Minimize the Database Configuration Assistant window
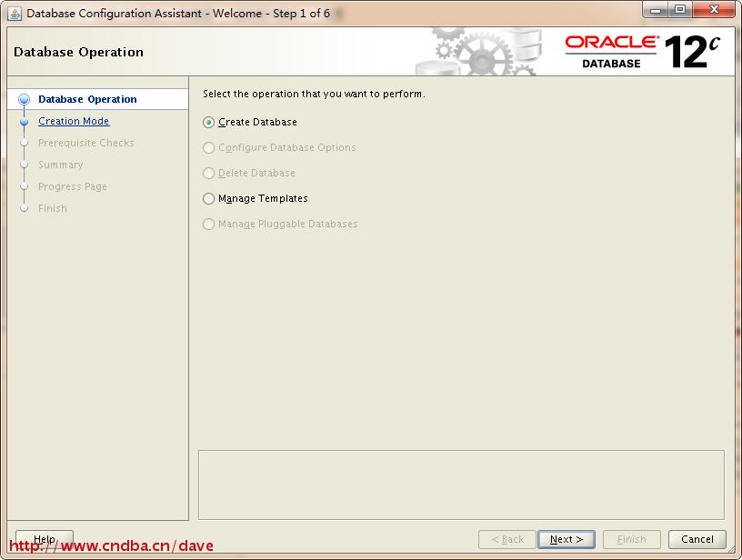The width and height of the screenshot is (742, 560). tap(656, 10)
